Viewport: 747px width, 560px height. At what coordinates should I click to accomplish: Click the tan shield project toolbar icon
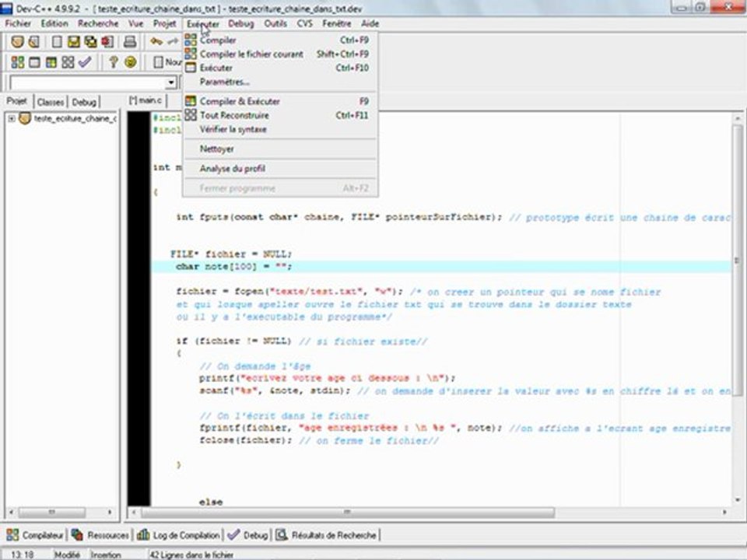[17, 42]
